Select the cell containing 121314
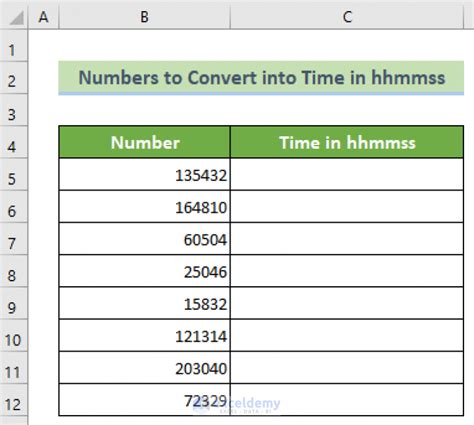474x425 pixels. (144, 336)
